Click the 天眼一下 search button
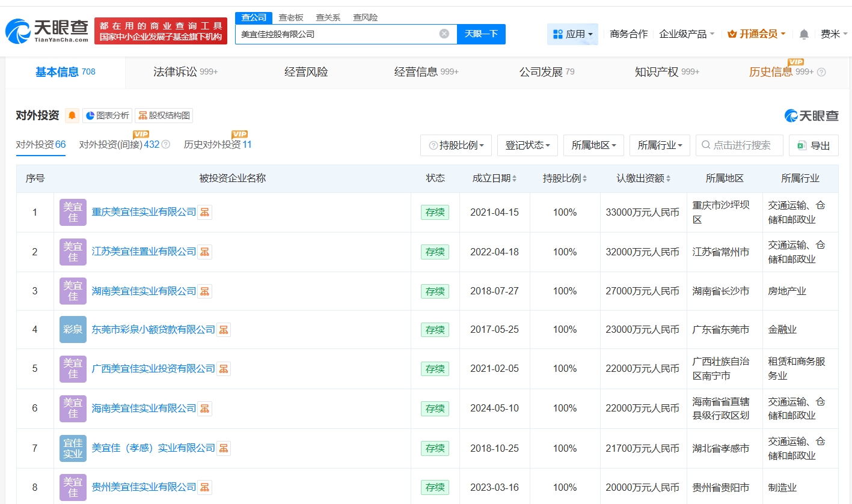The image size is (852, 504). pos(481,34)
